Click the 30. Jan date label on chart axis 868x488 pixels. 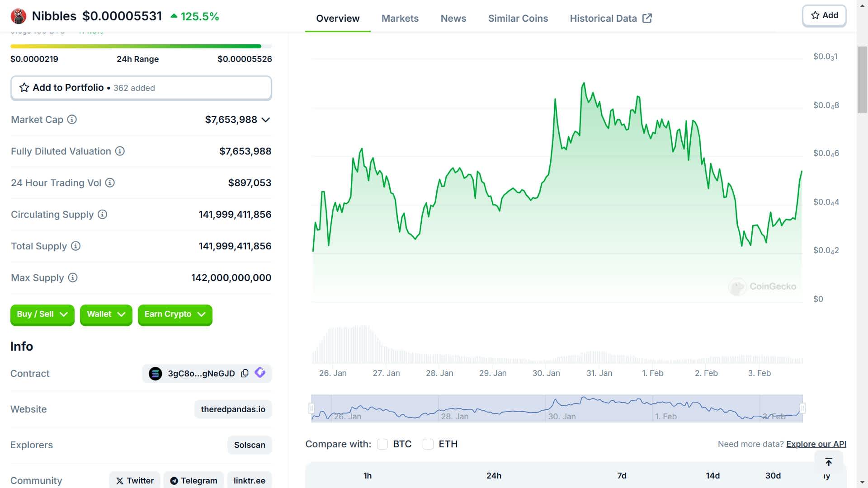[x=546, y=373]
